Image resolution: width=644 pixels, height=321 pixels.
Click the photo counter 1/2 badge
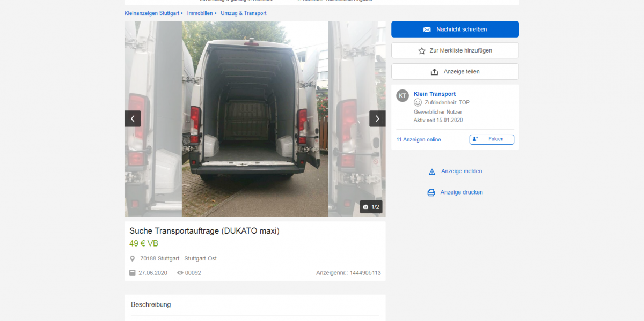click(371, 207)
